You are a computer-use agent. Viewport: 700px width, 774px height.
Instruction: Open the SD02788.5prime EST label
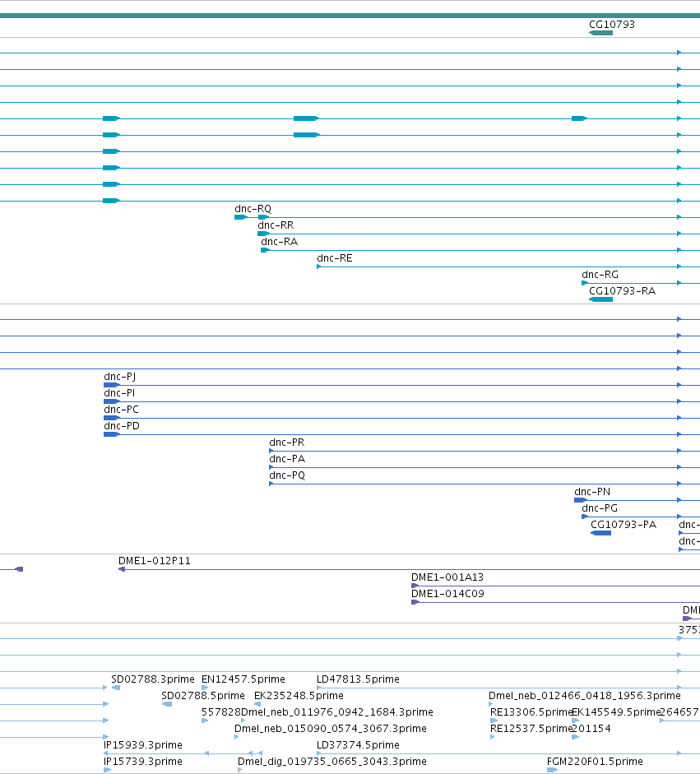coord(203,696)
